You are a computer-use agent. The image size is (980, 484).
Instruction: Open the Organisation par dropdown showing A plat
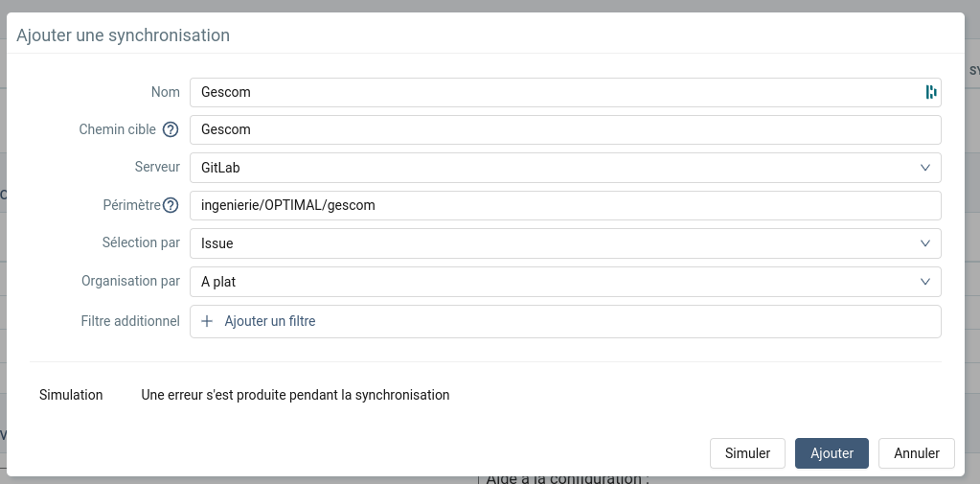[x=565, y=282]
